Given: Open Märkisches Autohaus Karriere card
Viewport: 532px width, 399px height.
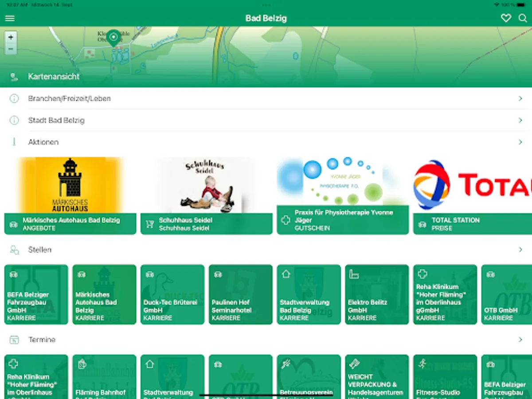Looking at the screenshot, I should point(105,294).
